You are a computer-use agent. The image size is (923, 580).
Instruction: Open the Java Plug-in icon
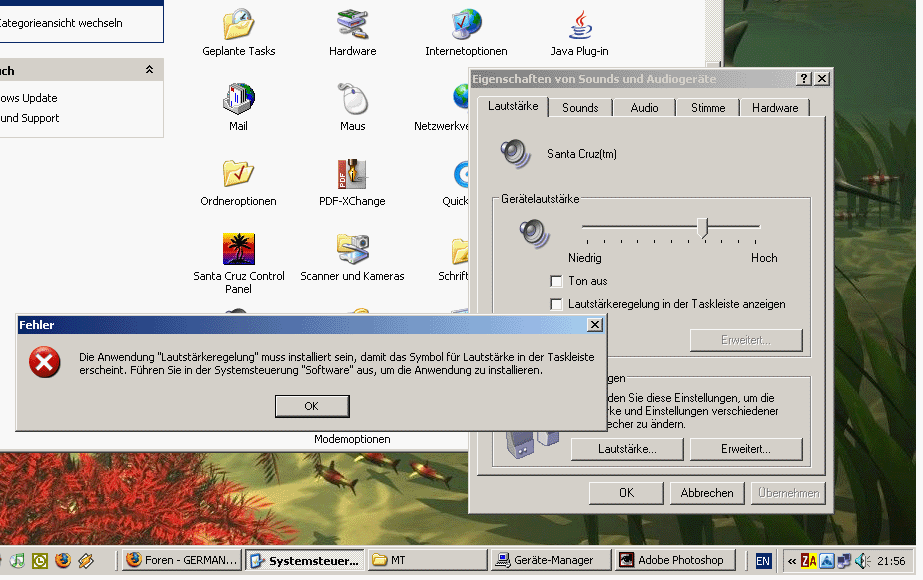(x=579, y=25)
